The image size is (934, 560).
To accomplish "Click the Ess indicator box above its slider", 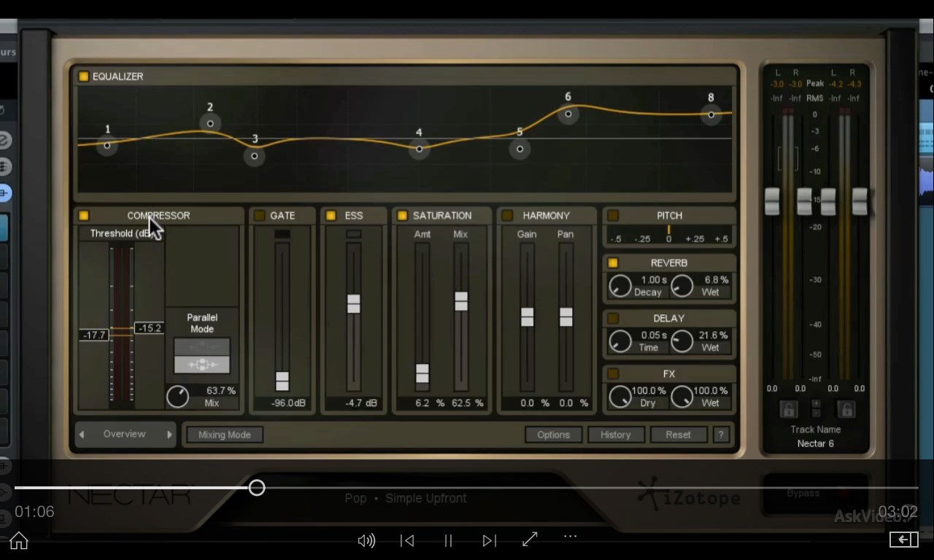I will coord(354,234).
